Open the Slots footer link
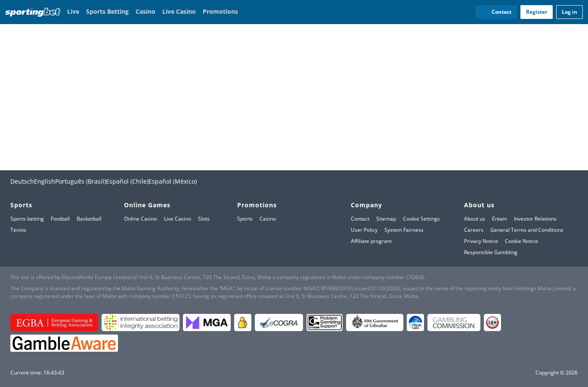Viewport: 588px width, 387px height. [x=204, y=219]
